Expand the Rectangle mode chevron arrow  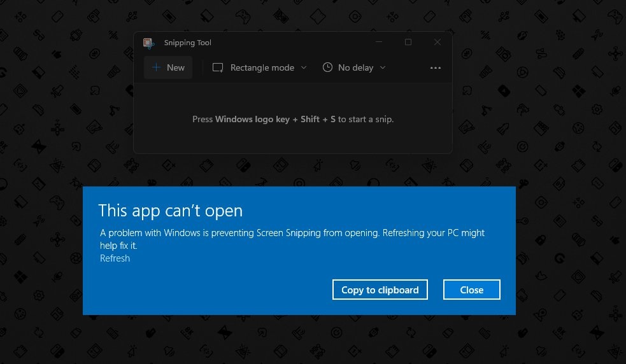coord(304,67)
